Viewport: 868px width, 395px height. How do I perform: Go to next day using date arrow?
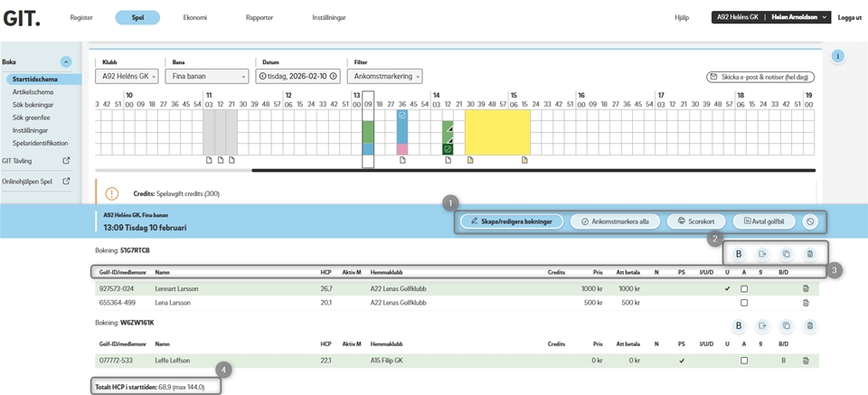point(334,77)
